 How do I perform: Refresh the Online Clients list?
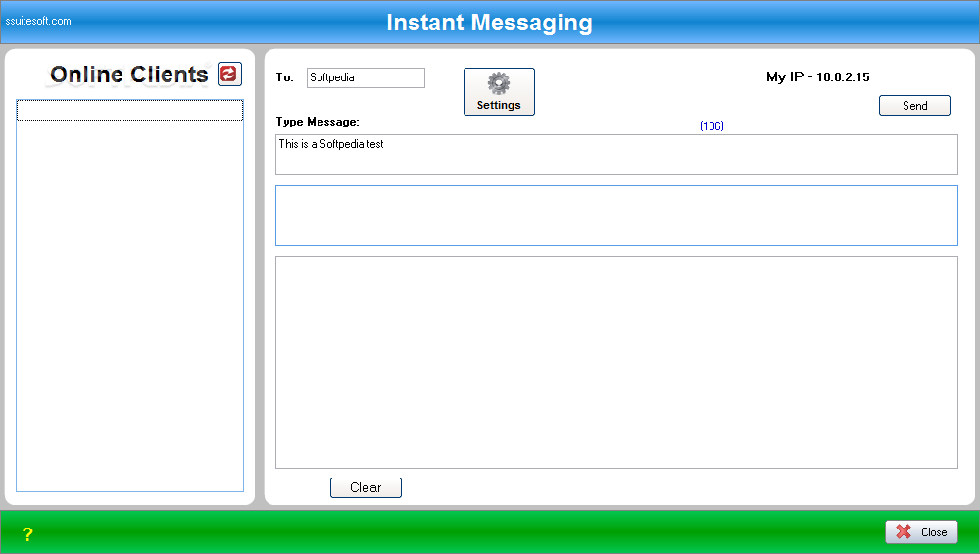[x=229, y=74]
